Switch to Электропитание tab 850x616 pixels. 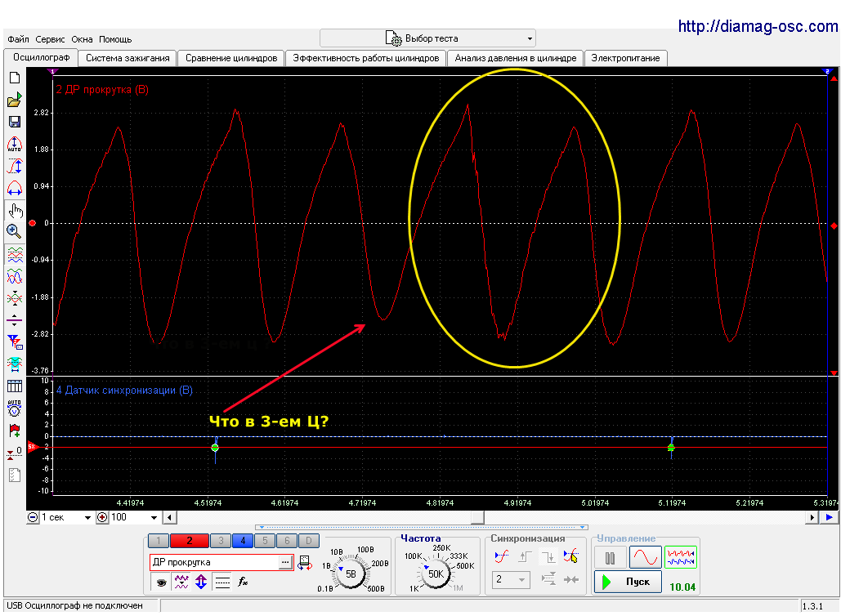pyautogui.click(x=625, y=58)
